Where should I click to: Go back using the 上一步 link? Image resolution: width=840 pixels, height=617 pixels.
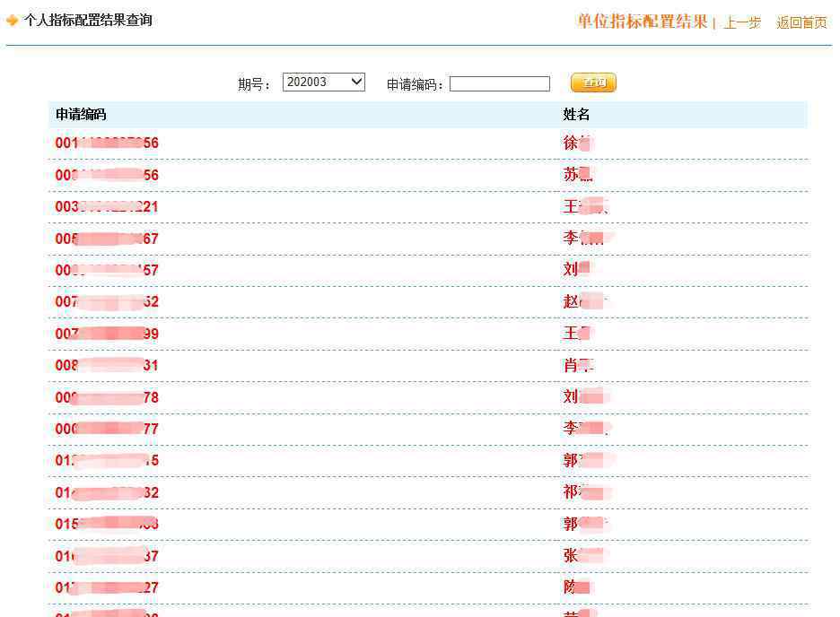click(742, 23)
